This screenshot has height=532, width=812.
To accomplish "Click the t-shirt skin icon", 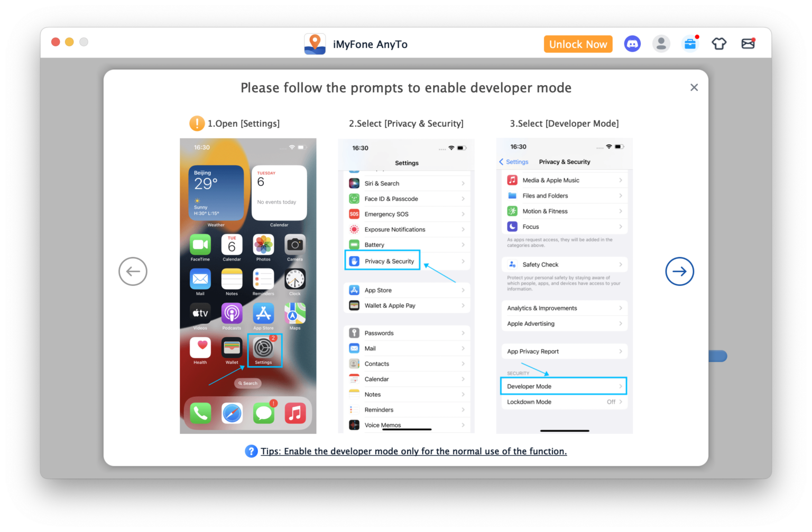I will point(719,44).
